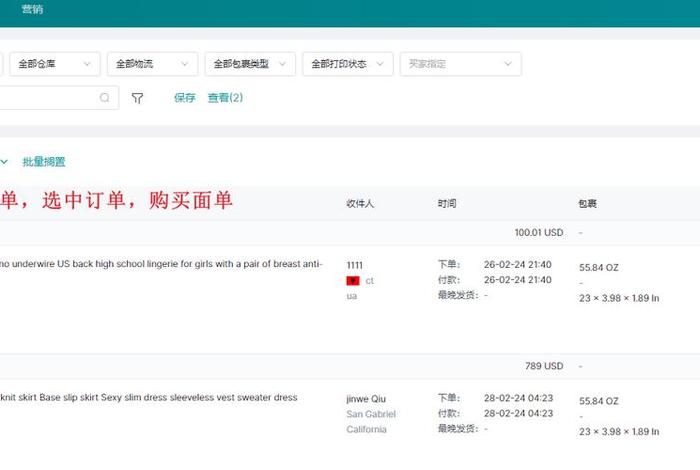Screen dimensions: 700x470
Task: Click dimensions 23 × 3.98 × 1.89 in second order
Action: (619, 432)
